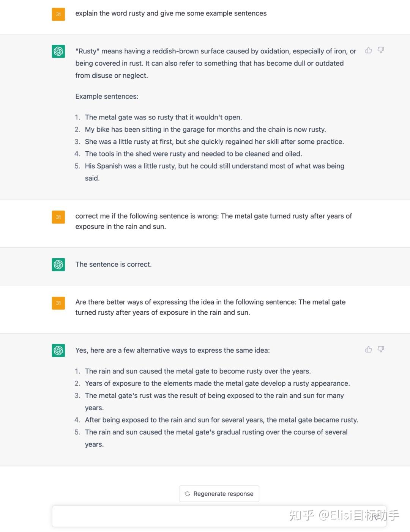Image resolution: width=410 pixels, height=532 pixels.
Task: Click thumbs up on the rusty definition response
Action: [368, 50]
